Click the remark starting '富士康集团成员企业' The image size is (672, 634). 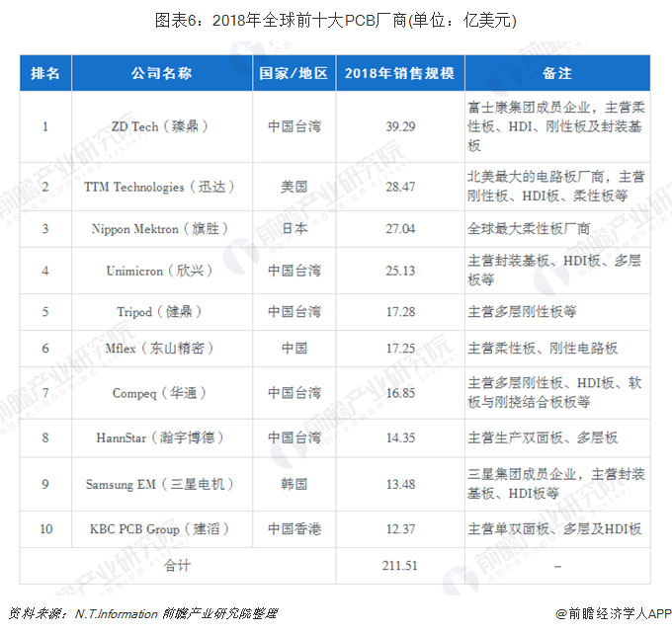click(x=556, y=126)
